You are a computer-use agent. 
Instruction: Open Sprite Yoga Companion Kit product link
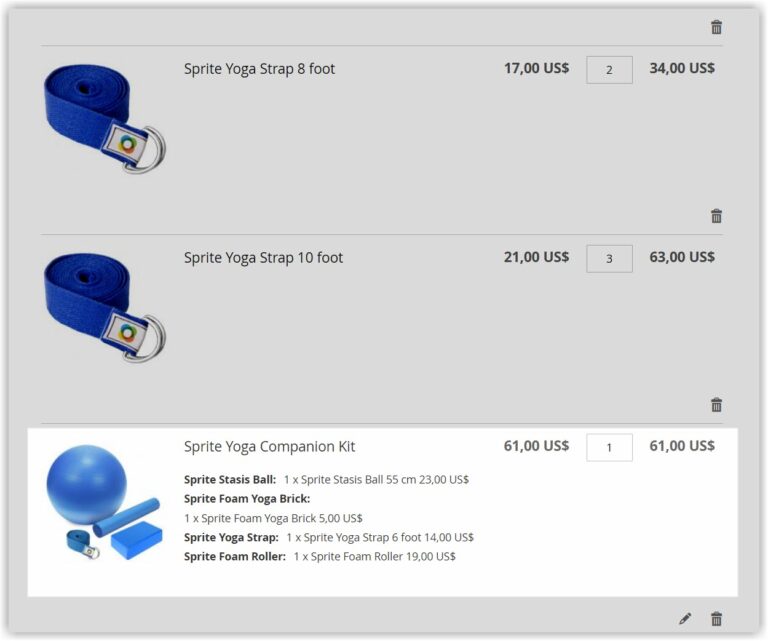pos(269,447)
